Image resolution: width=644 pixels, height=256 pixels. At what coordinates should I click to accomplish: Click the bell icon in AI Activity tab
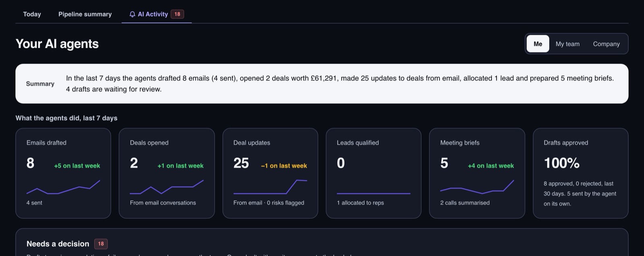click(132, 14)
